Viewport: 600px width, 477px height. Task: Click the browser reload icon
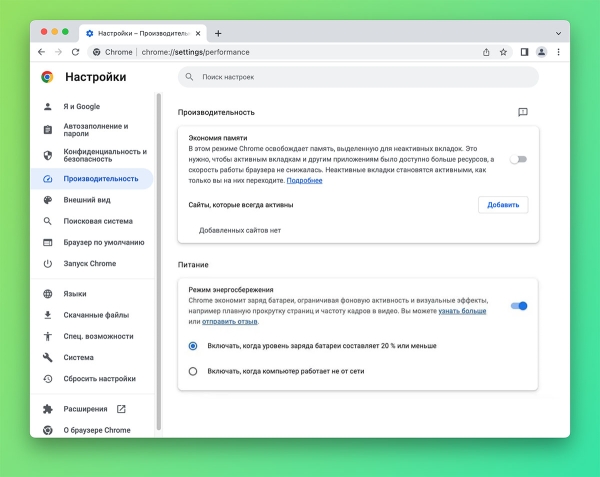[x=75, y=52]
